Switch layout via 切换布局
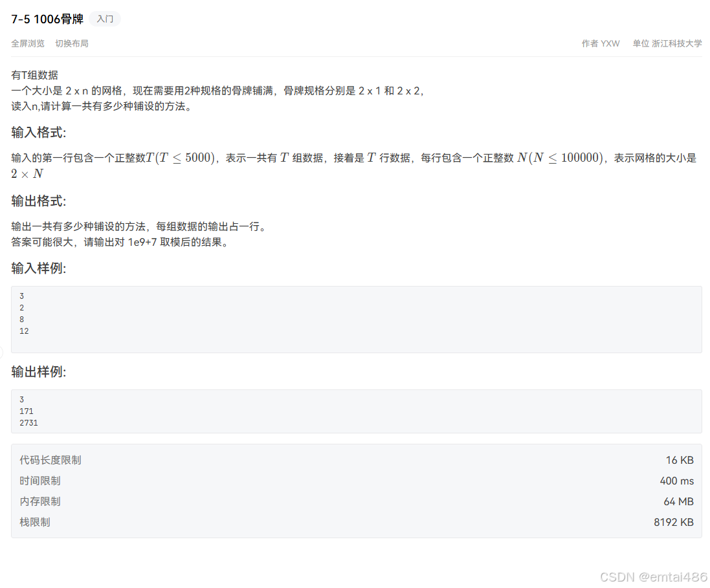710x588 pixels. pos(72,43)
